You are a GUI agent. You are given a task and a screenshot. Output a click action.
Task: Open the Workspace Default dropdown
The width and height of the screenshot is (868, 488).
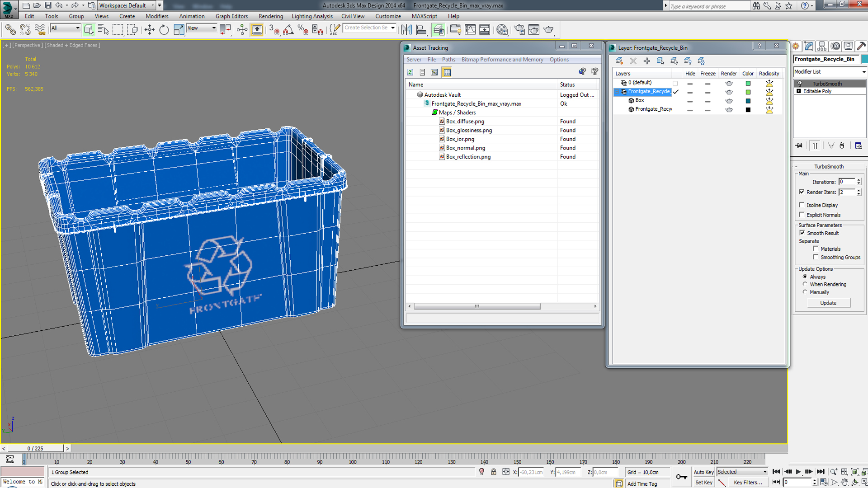[x=127, y=5]
